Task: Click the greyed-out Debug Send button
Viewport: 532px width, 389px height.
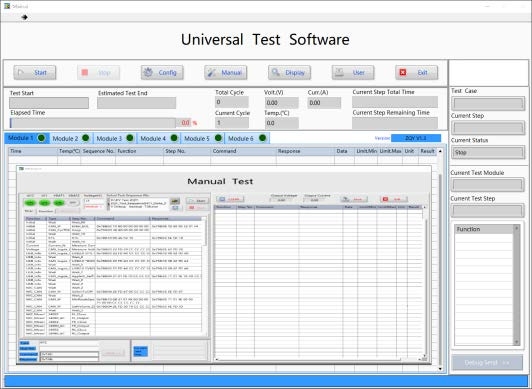Action: [487, 363]
